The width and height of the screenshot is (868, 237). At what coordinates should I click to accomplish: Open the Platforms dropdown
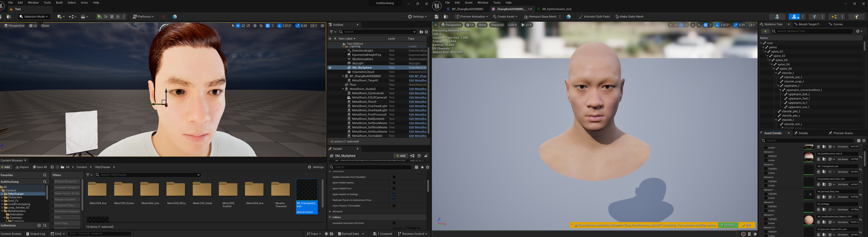(x=143, y=17)
